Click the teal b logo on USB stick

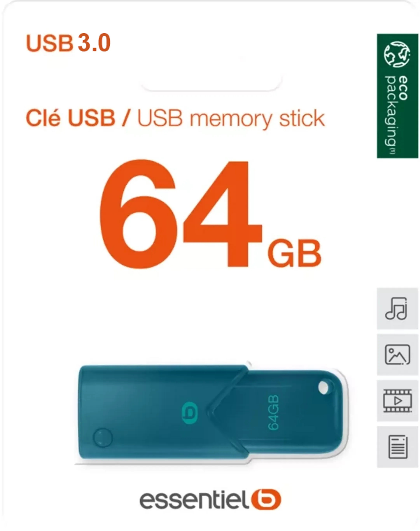(189, 413)
